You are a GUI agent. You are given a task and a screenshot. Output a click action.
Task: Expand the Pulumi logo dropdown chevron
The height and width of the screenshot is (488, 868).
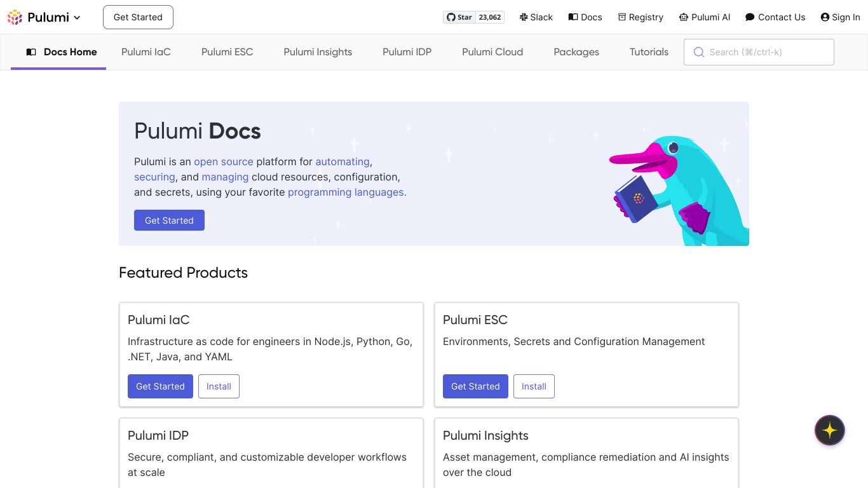point(77,18)
